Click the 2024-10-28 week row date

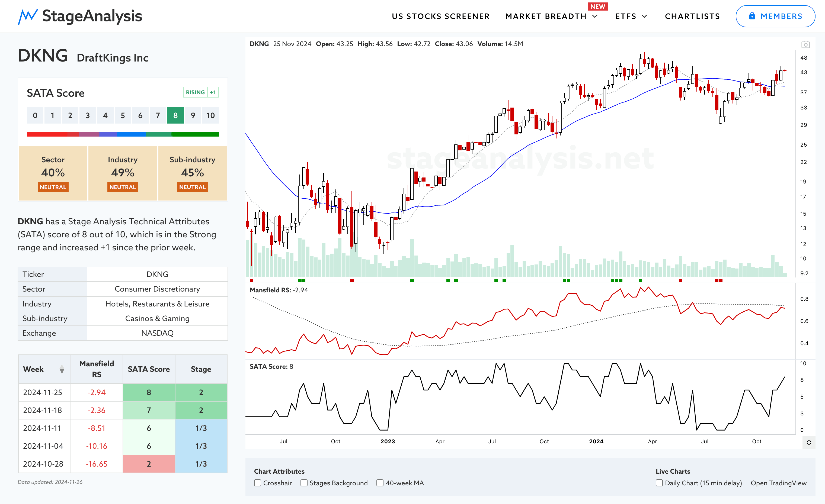pos(43,464)
